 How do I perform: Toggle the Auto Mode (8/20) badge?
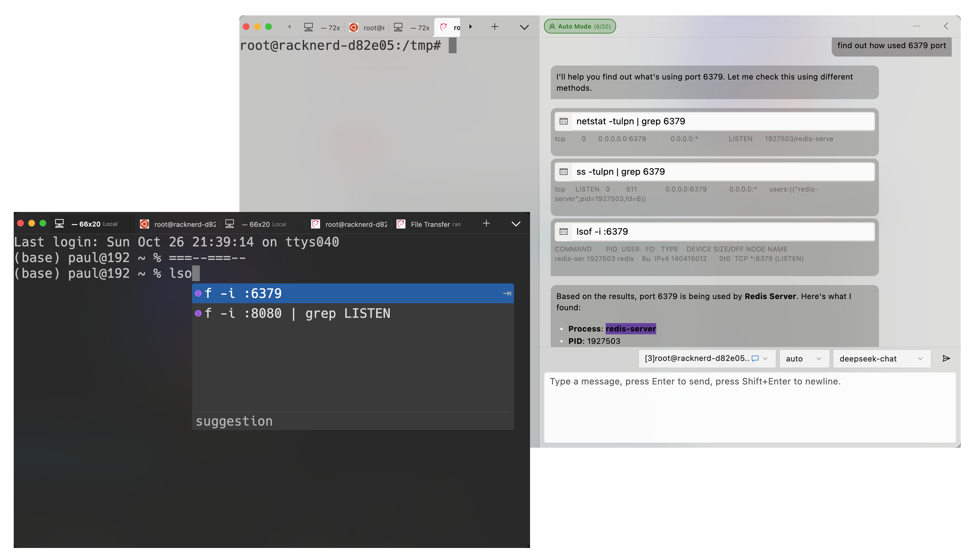[x=580, y=26]
